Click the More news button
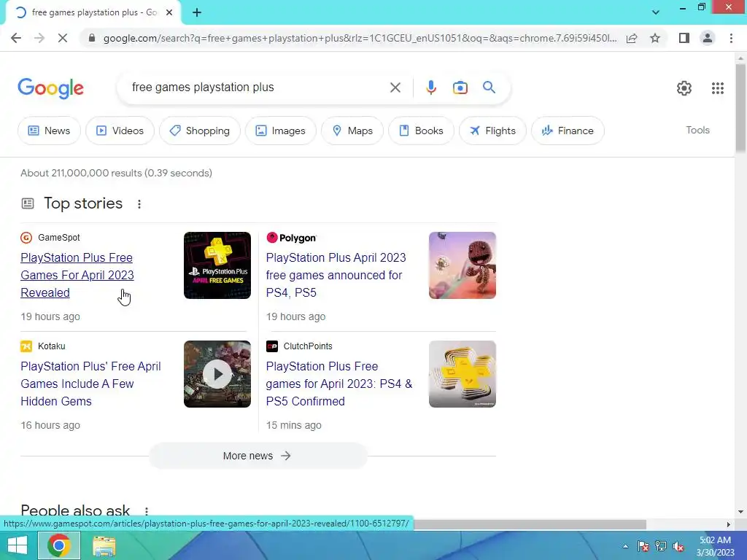Viewport: 747px width, 560px height. coord(258,456)
